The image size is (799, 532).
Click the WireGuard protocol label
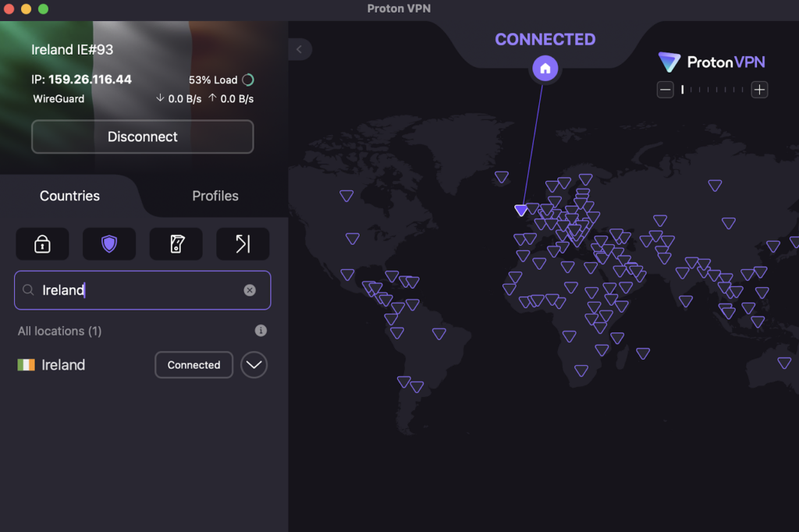point(59,99)
